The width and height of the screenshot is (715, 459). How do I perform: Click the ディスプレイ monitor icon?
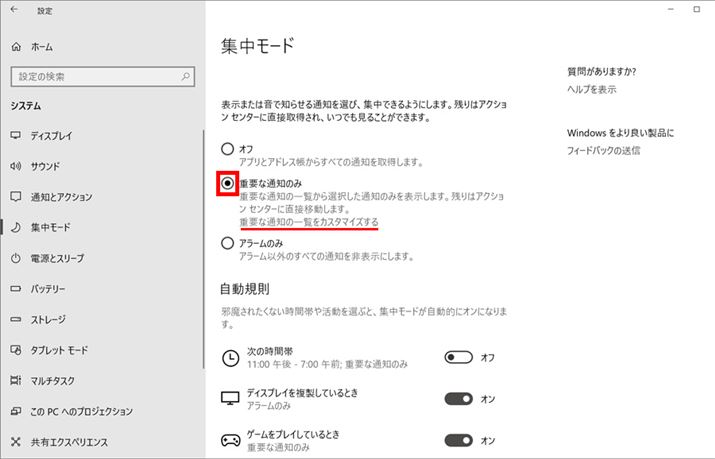tap(16, 135)
